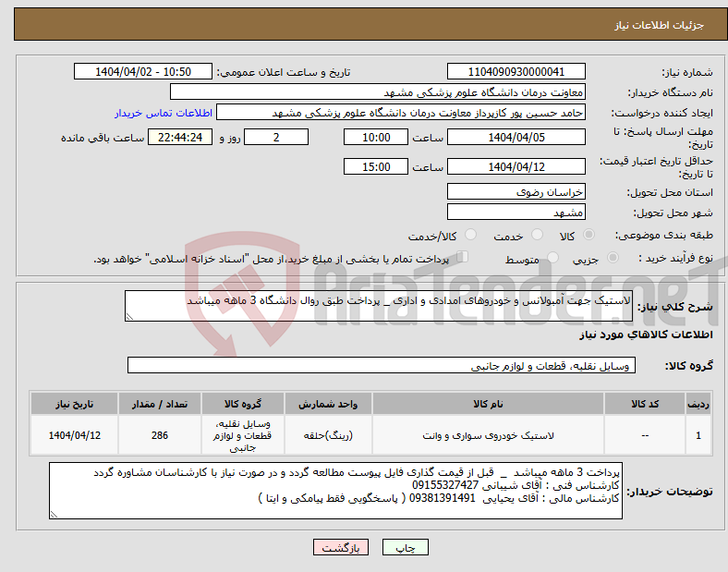
Task: Click the شرح کلی نیاز text area
Action: [379, 306]
